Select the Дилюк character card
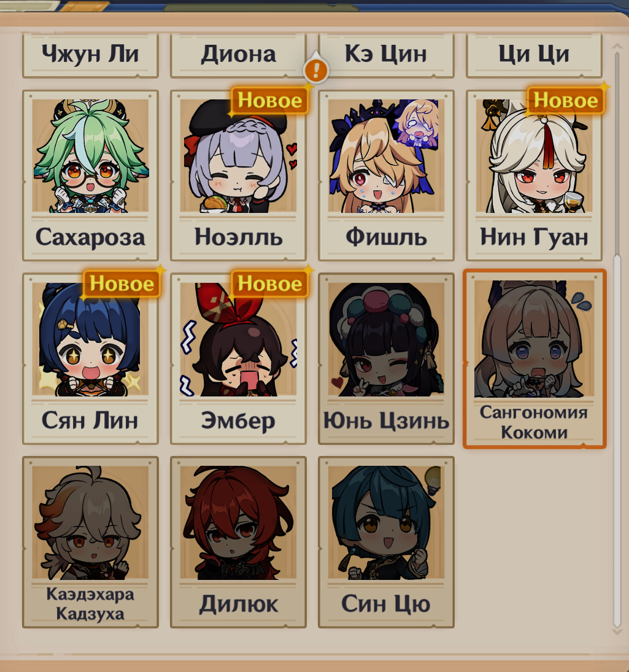Image resolution: width=629 pixels, height=672 pixels. click(x=238, y=542)
